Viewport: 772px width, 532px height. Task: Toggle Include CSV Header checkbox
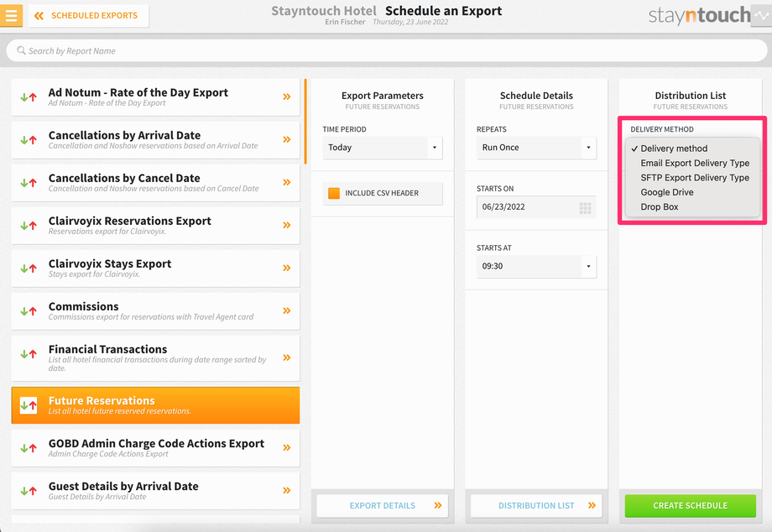click(x=334, y=193)
